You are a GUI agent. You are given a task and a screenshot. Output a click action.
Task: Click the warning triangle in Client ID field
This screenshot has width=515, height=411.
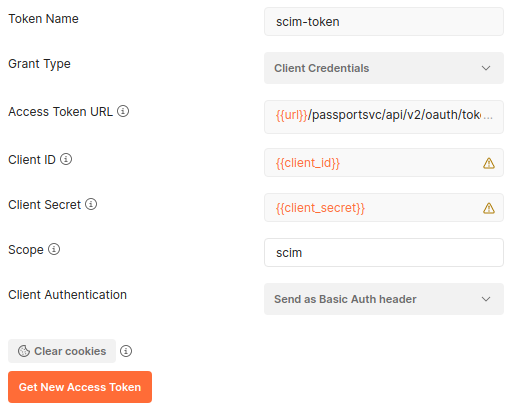pos(489,163)
